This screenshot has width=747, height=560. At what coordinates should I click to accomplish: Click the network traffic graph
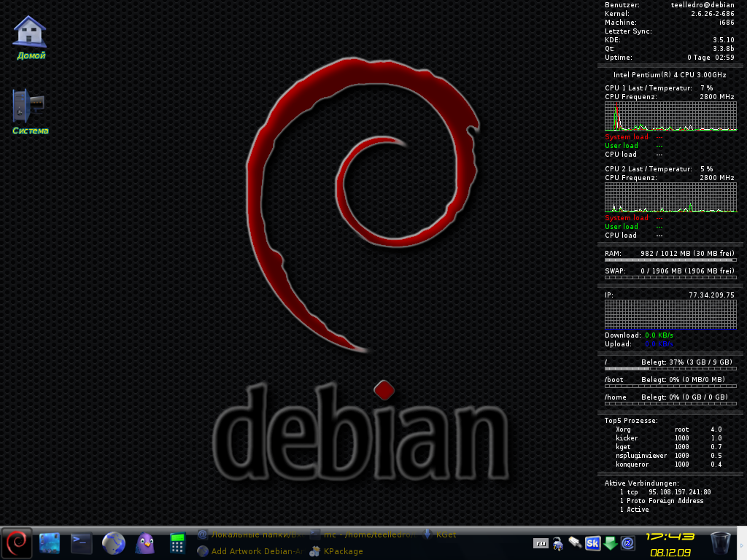tap(671, 314)
